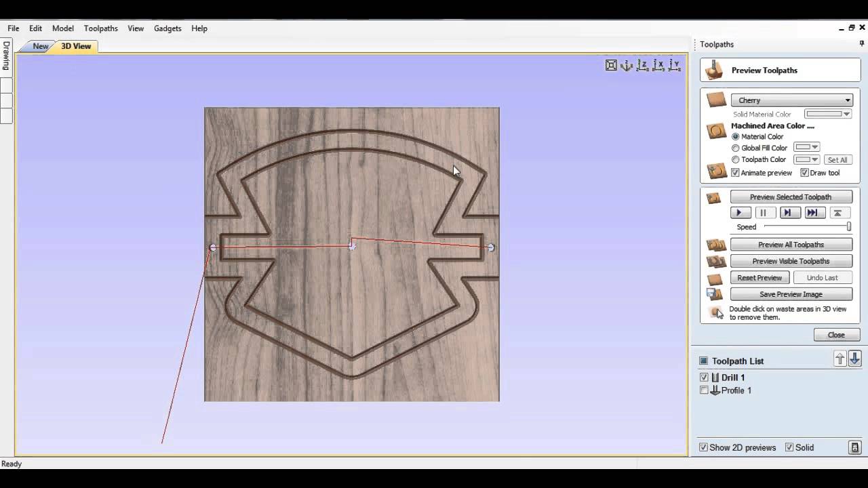Pin the Toolpaths panel
868x488 pixels.
862,44
